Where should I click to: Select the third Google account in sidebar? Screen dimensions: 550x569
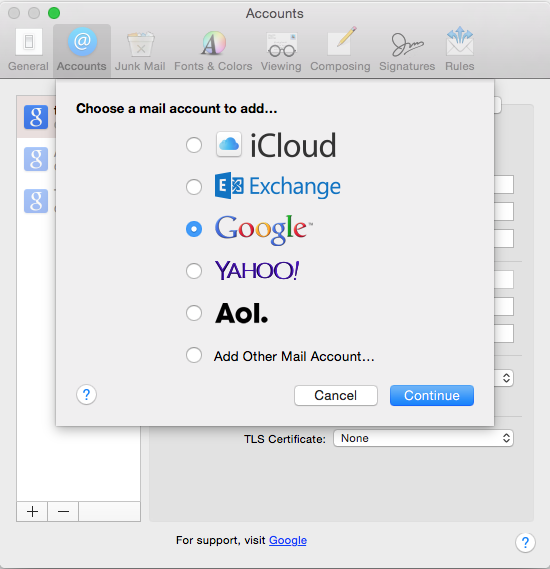[36, 201]
